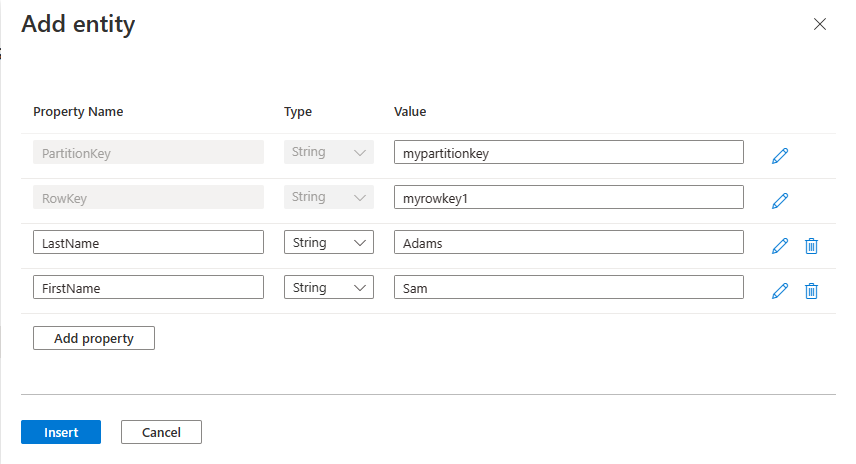Image resolution: width=856 pixels, height=464 pixels.
Task: Click the disabled PartitionKey type dropdown
Action: 329,152
